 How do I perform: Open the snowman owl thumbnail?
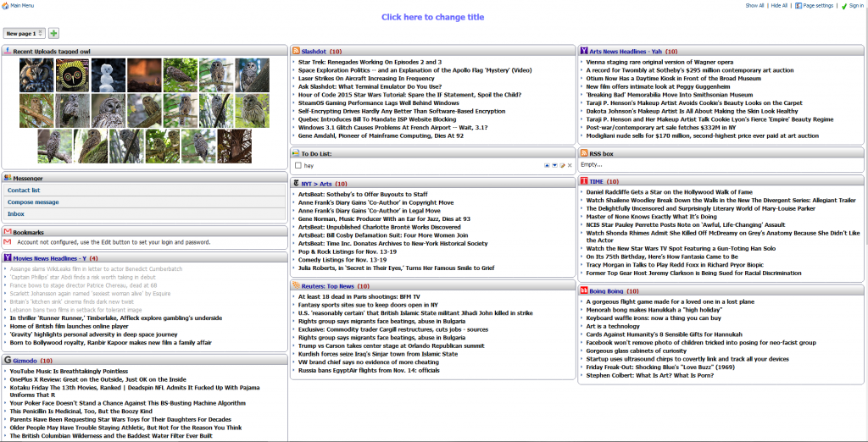click(108, 75)
